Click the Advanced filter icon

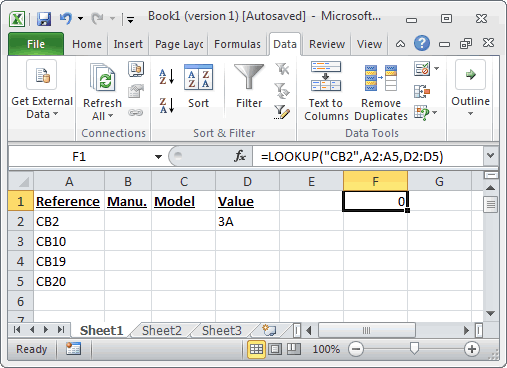pos(282,112)
